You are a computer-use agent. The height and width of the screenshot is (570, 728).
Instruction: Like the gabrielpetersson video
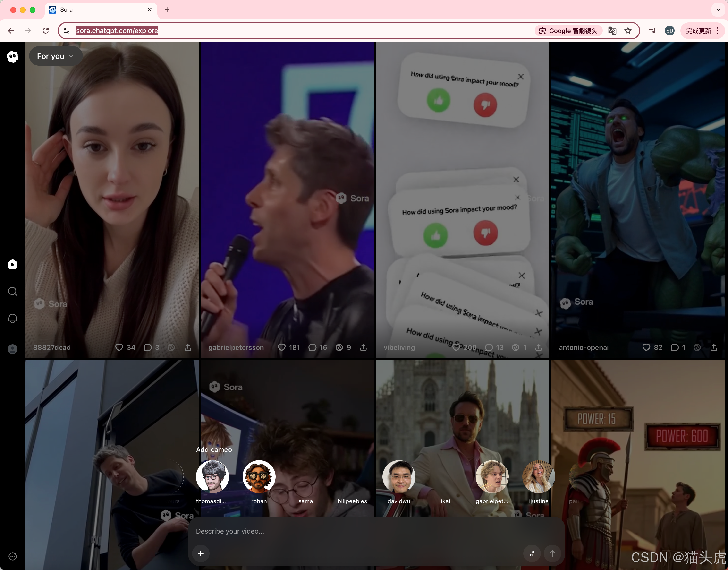point(282,347)
